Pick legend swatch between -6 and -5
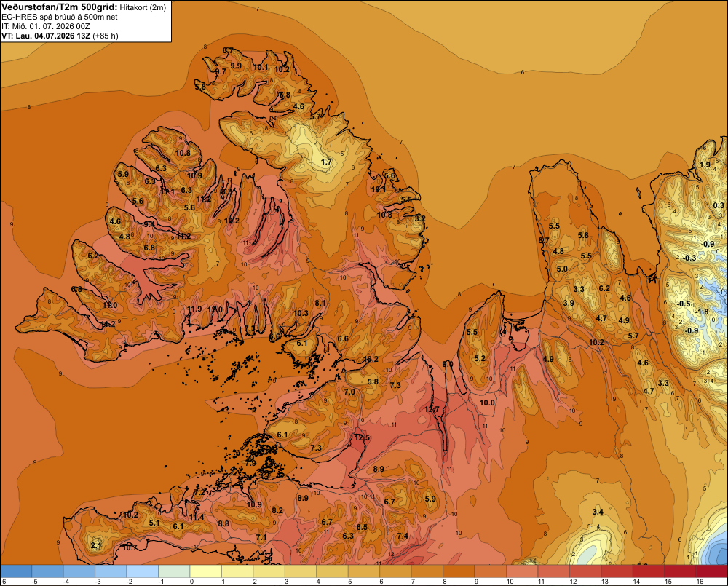 [x=16, y=571]
